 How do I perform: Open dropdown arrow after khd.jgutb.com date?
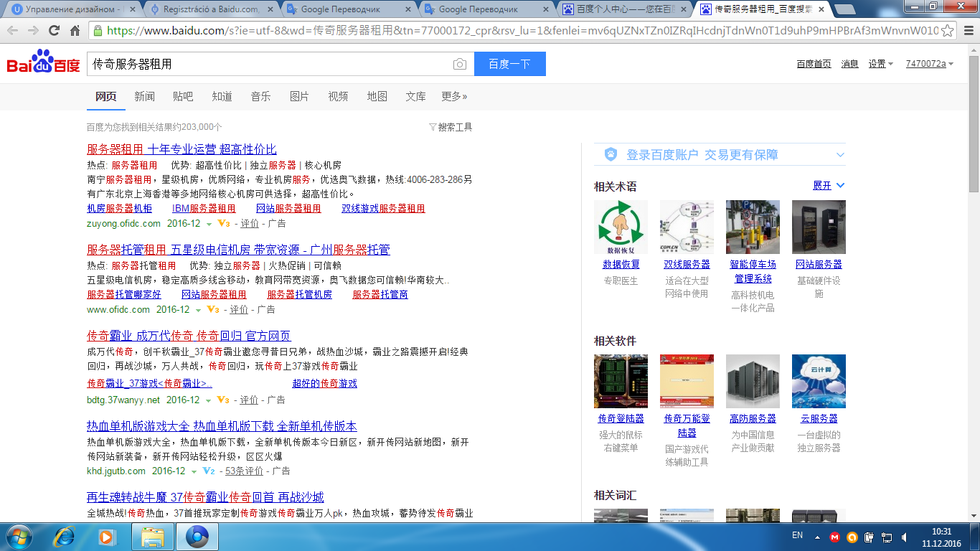(194, 471)
